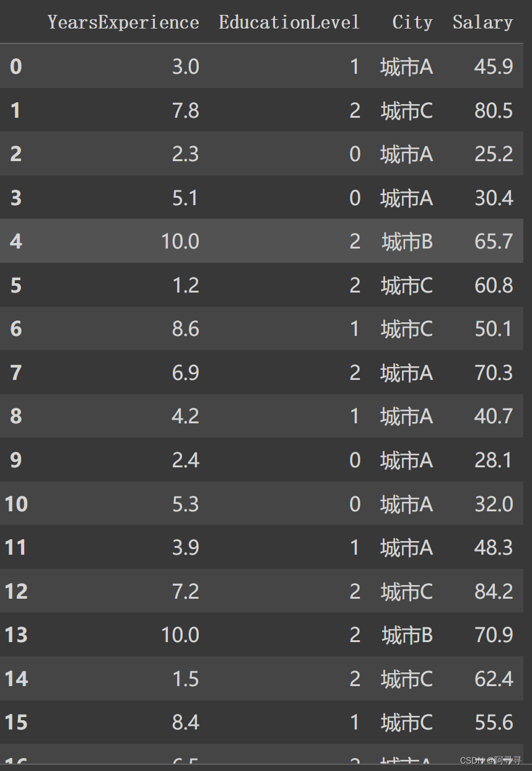Click the Salary value 80.5
This screenshot has height=771, width=532.
(x=494, y=110)
